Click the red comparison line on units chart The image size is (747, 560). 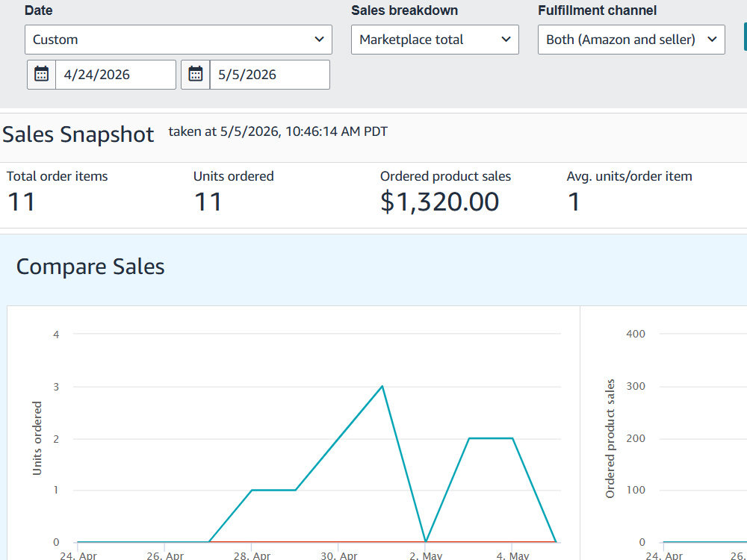click(381, 542)
